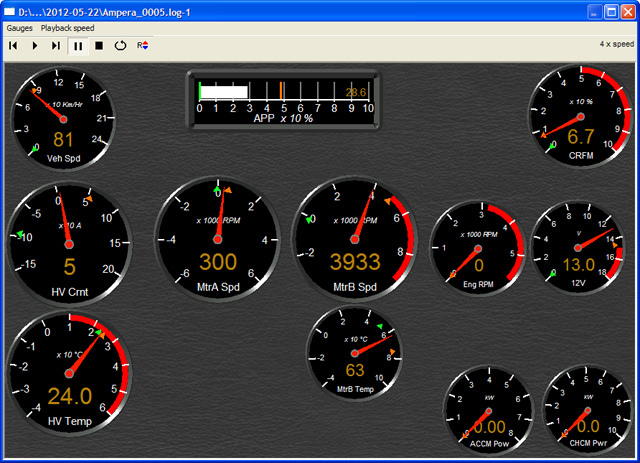Click the R reset arrows icon
Screen dimensions: 640x463
(143, 45)
